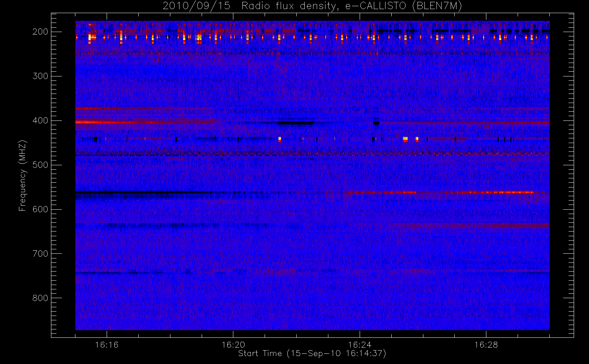Click the "Frequency (MHz)" axis label
The height and width of the screenshot is (364, 589).
point(23,175)
